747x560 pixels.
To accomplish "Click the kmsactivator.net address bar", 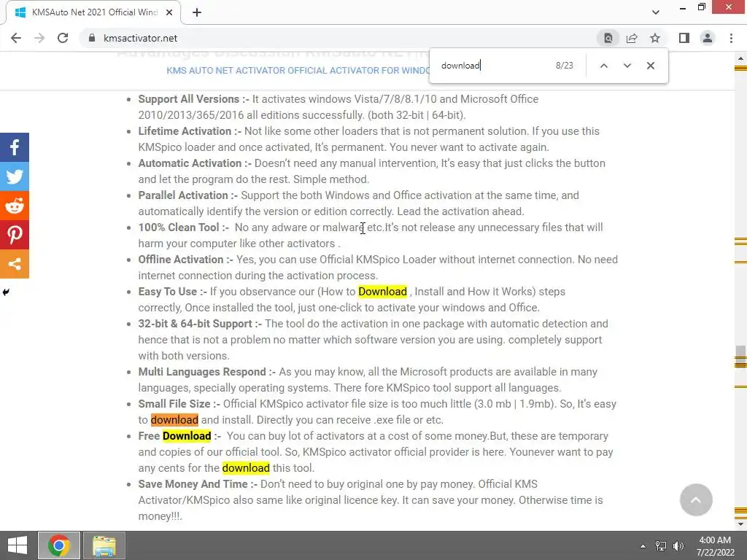I will tap(333, 38).
